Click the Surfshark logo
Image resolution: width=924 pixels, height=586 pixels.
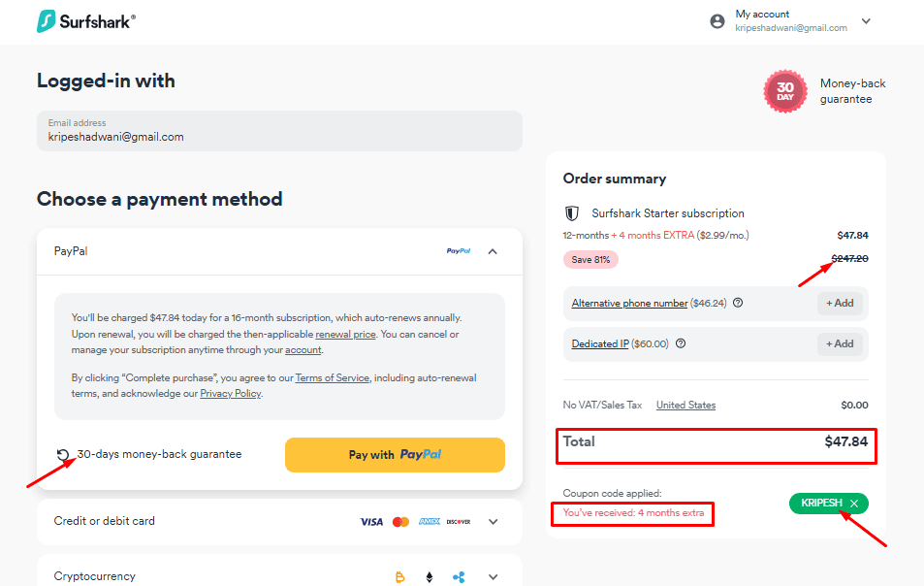(x=85, y=21)
